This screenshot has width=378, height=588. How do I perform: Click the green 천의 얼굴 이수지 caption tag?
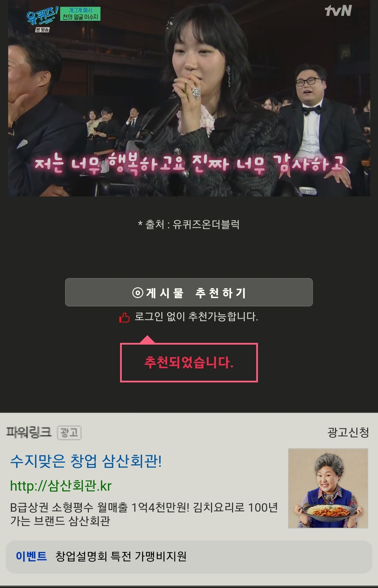click(80, 14)
